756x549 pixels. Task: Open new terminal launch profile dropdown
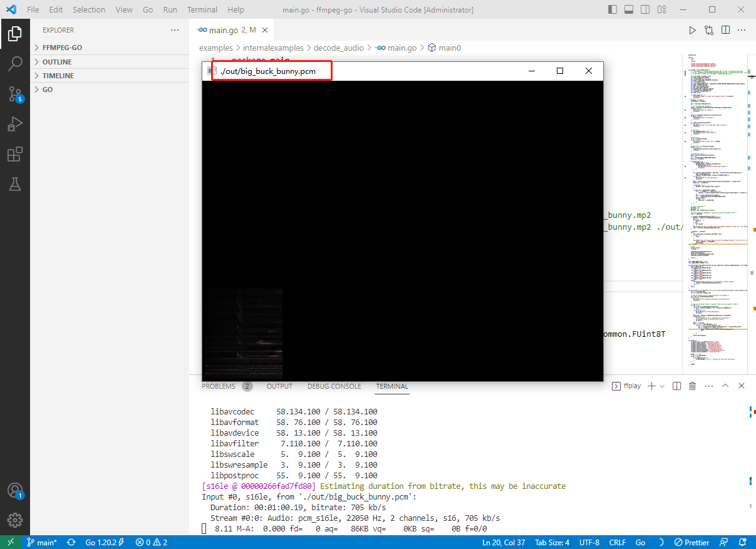click(x=662, y=386)
